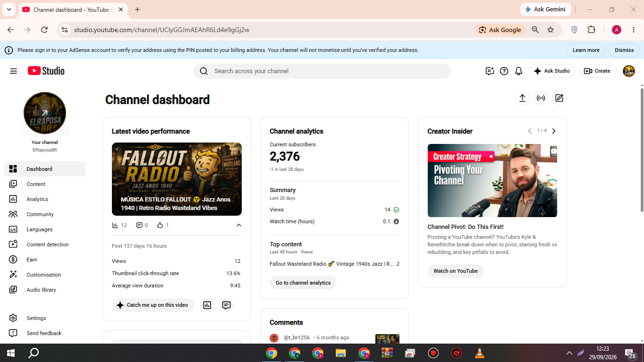
Task: Open Languages in the sidebar
Action: click(45, 229)
